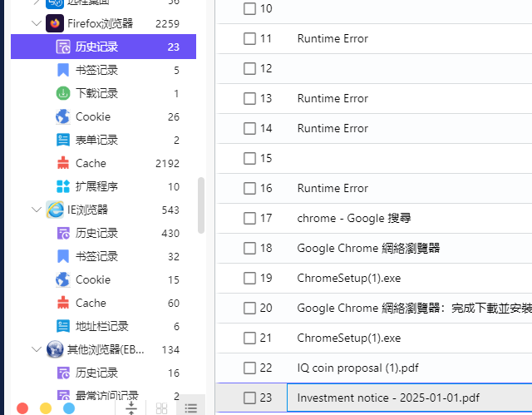Click the collapse-all arrows icon at bottom
532x415 pixels.
131,408
